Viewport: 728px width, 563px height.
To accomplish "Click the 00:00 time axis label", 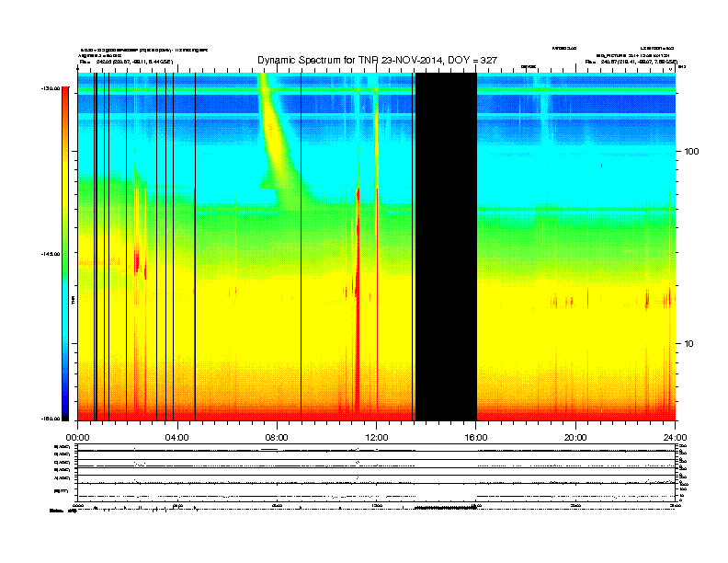I will [x=77, y=438].
